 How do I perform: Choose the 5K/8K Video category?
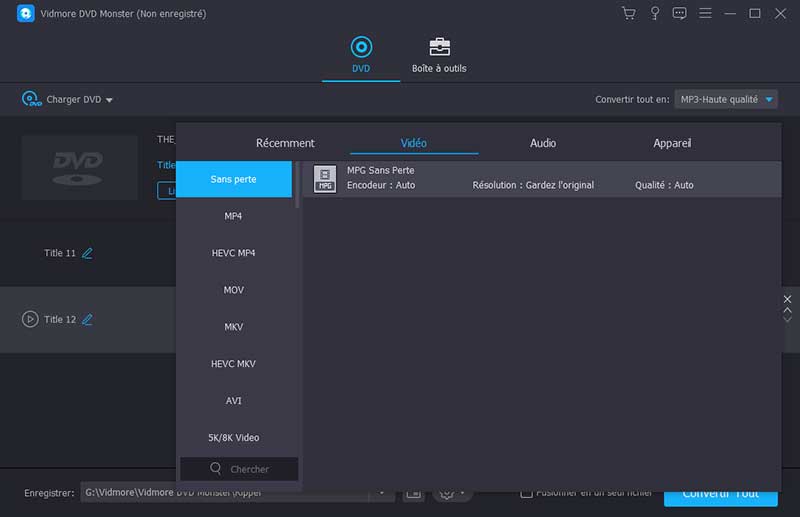tap(234, 437)
